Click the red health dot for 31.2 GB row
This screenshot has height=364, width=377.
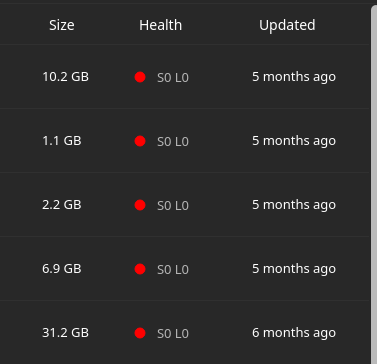tap(140, 333)
